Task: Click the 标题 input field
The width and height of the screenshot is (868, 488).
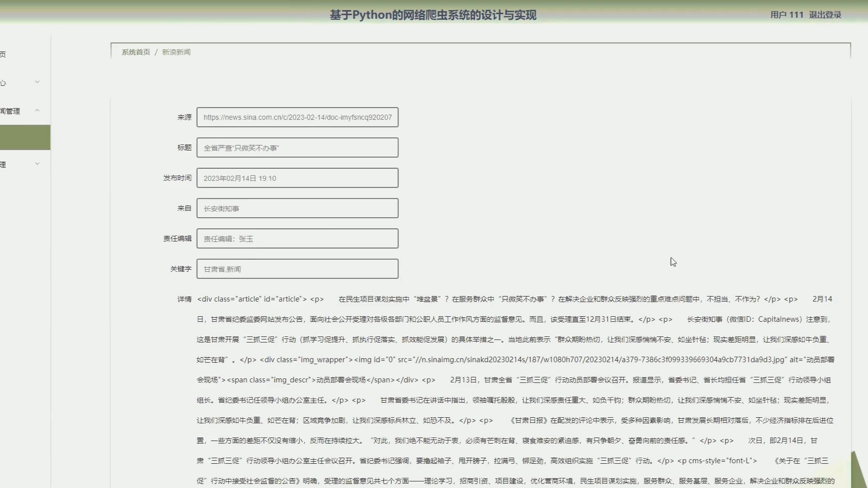Action: tap(297, 148)
